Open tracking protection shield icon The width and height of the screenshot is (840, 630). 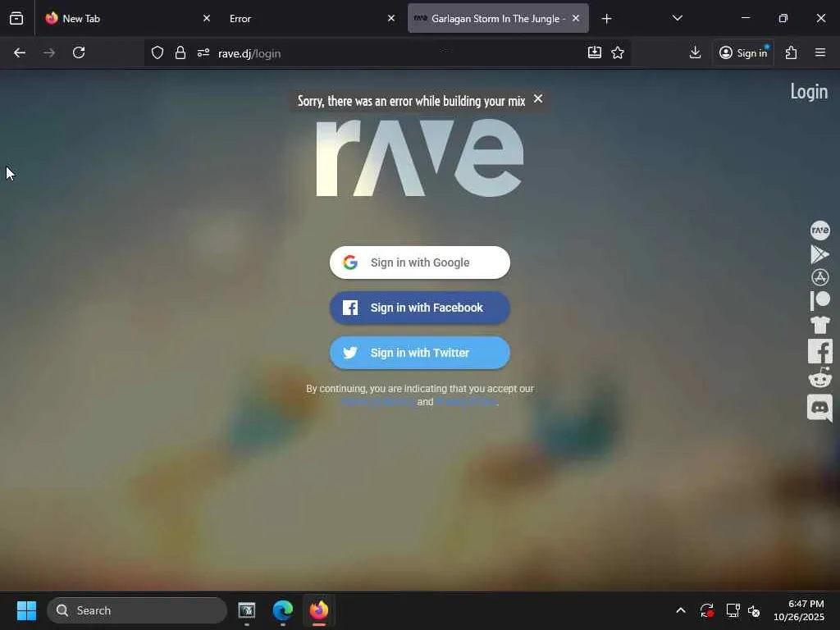coord(157,52)
